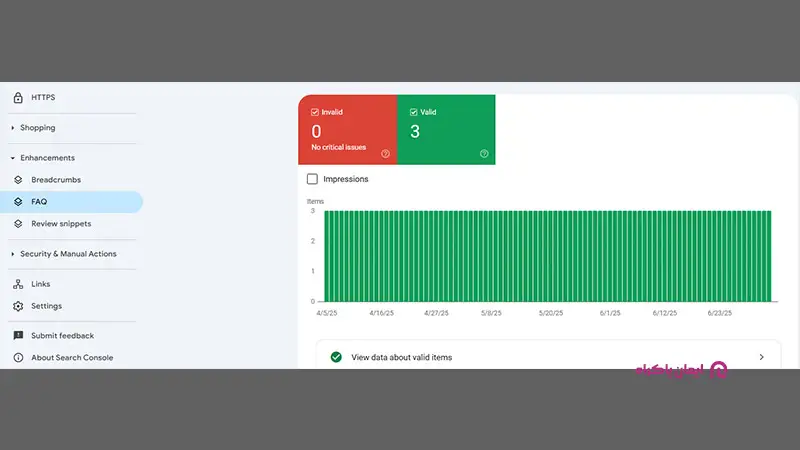Open the Breadcrumbs report
800x450 pixels.
coord(56,180)
